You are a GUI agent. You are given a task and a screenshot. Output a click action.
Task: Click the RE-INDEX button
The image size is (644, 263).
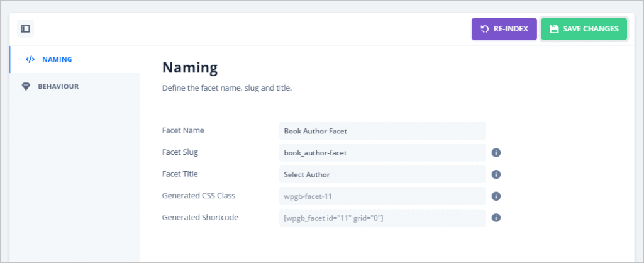pyautogui.click(x=504, y=29)
